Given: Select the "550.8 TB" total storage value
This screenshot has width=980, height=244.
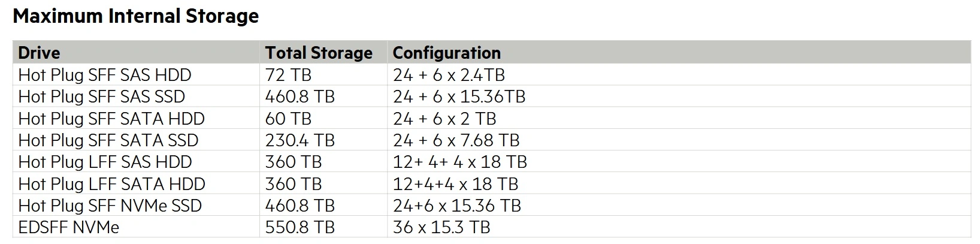Looking at the screenshot, I should 300,227.
